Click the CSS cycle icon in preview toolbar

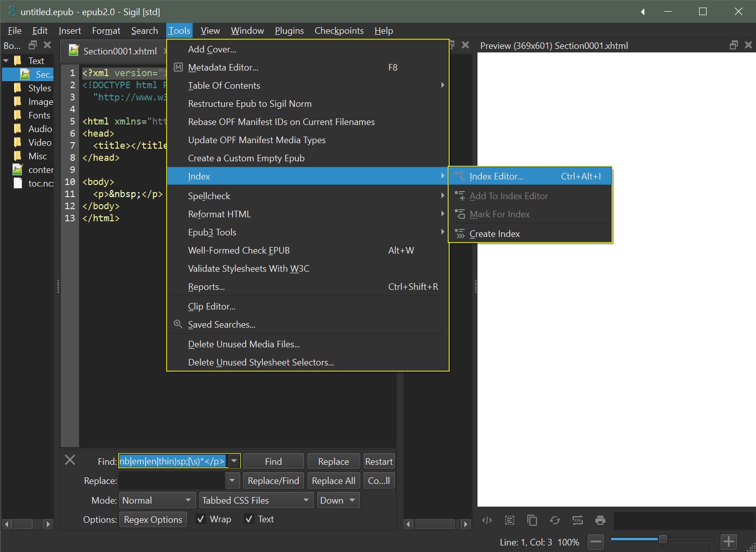click(578, 520)
